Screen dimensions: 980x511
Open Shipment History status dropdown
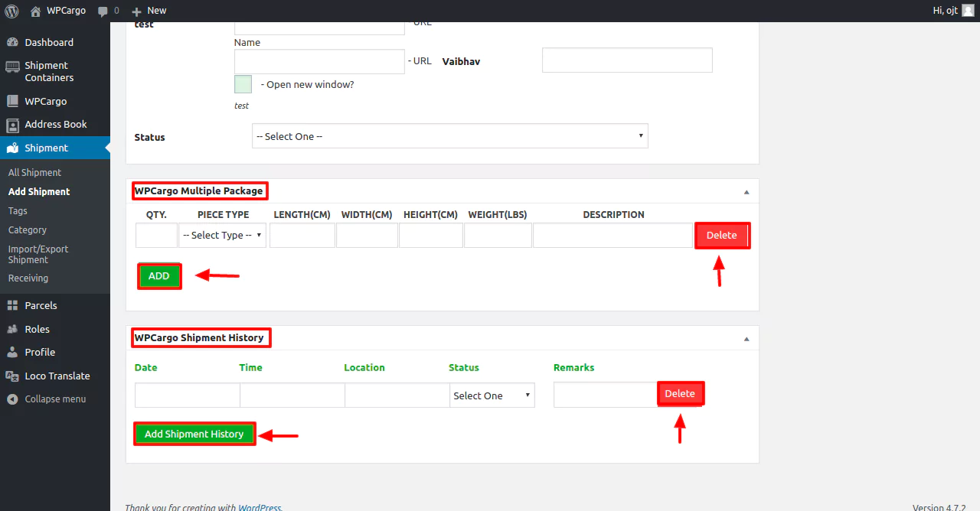point(492,395)
